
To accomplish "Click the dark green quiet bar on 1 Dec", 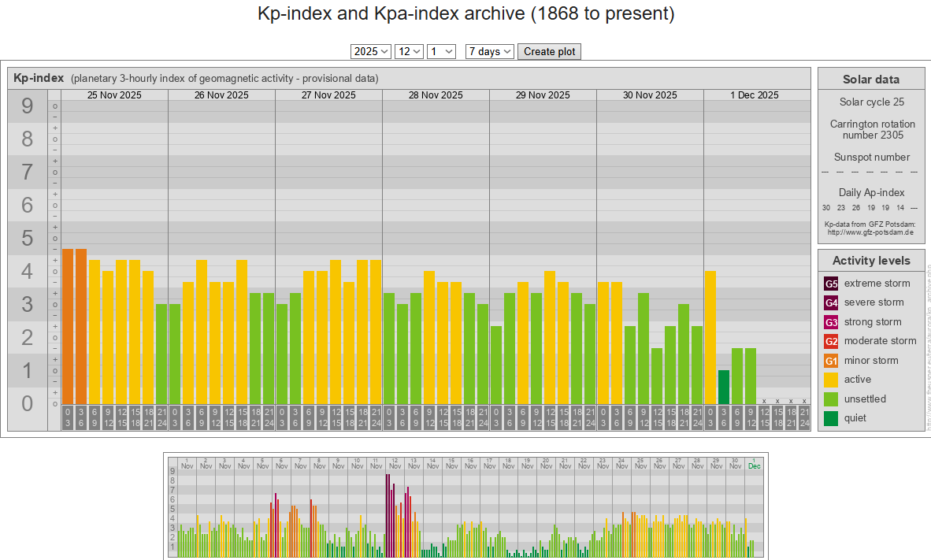I will tap(724, 387).
